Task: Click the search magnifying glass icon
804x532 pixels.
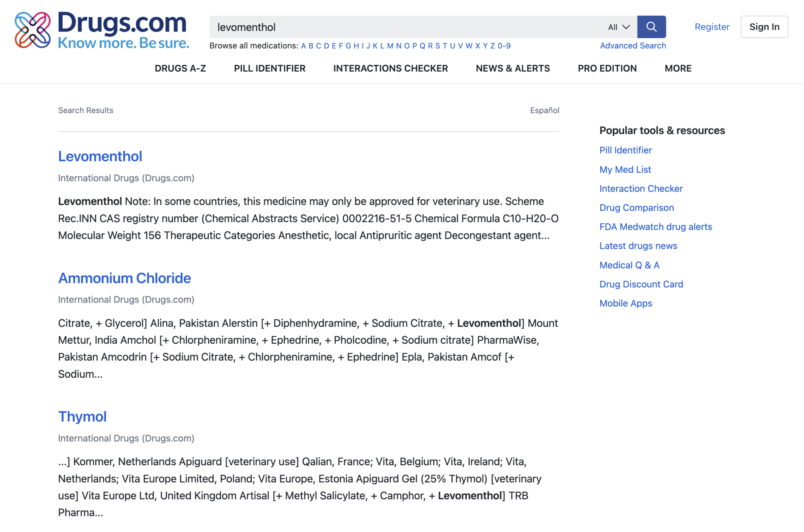Action: 652,26
